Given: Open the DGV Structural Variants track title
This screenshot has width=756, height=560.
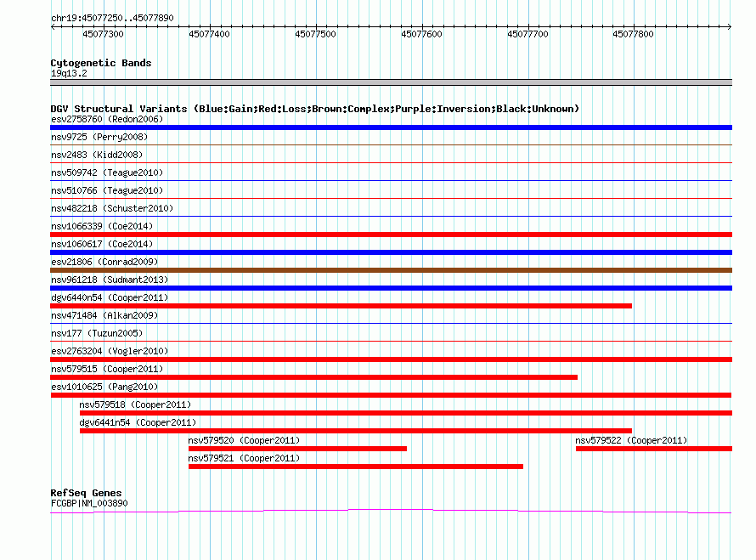Looking at the screenshot, I should pos(315,109).
